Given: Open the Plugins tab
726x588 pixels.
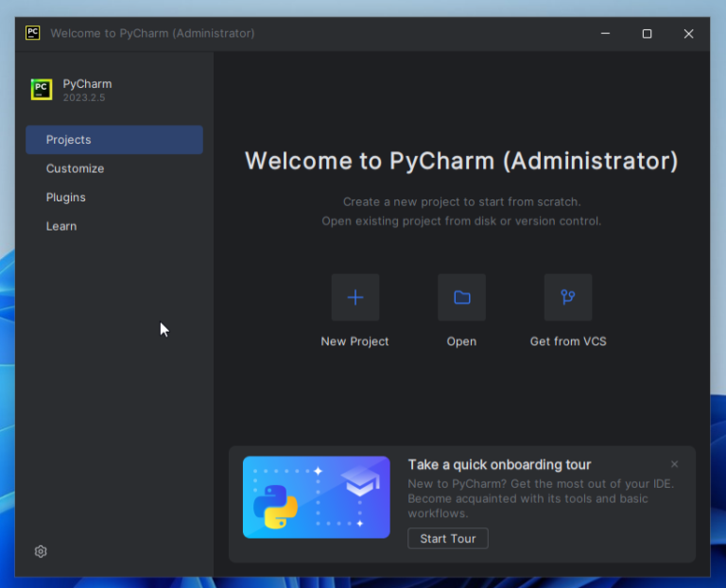Looking at the screenshot, I should [x=114, y=198].
